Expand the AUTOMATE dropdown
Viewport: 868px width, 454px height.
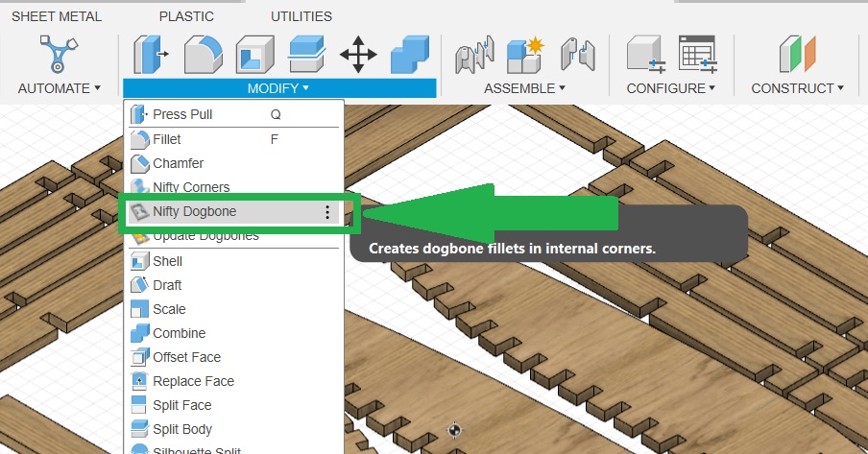pyautogui.click(x=59, y=88)
